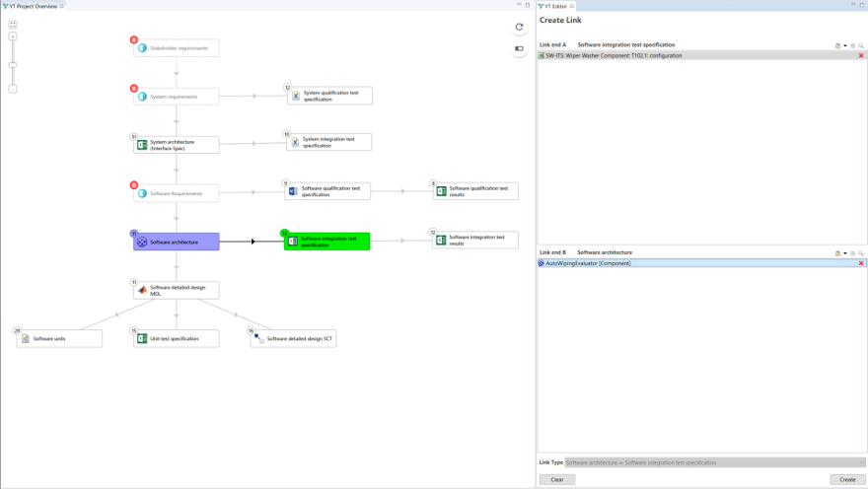Maximize the Project Overview panel
Screen dimensions: 868x489
[528, 4]
